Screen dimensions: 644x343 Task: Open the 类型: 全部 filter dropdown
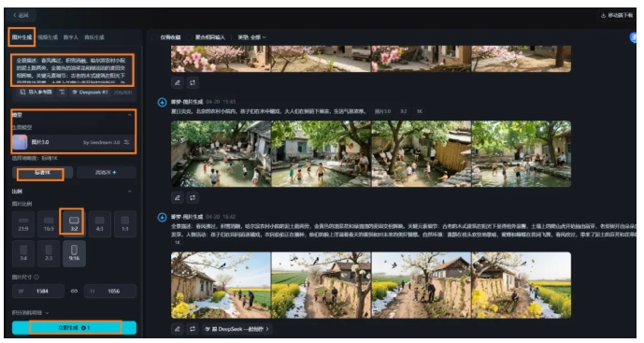point(251,37)
